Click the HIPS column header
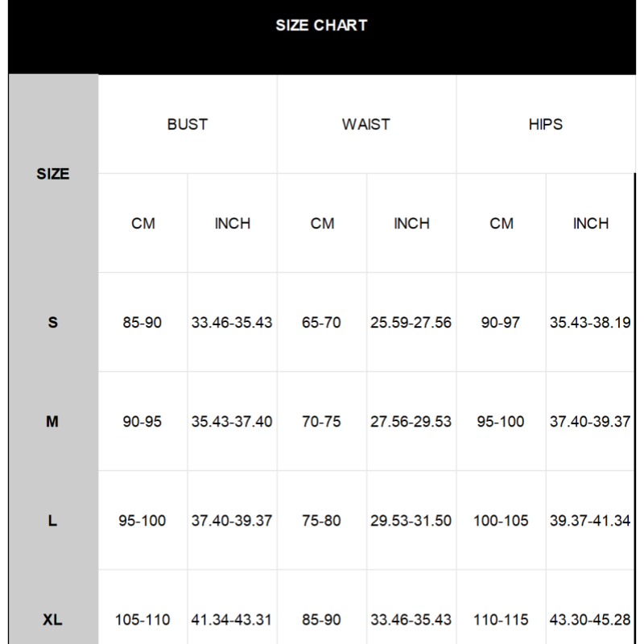This screenshot has width=644, height=644. click(x=546, y=124)
